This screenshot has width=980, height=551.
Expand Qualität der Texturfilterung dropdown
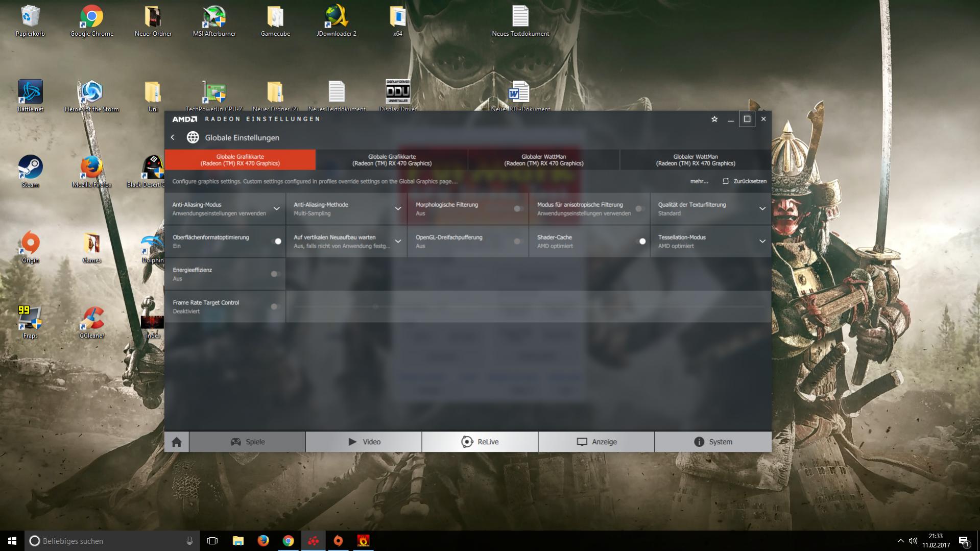(x=762, y=208)
